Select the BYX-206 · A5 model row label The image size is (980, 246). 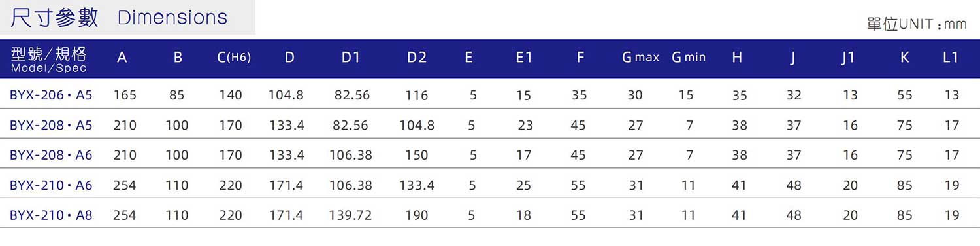pyautogui.click(x=51, y=95)
